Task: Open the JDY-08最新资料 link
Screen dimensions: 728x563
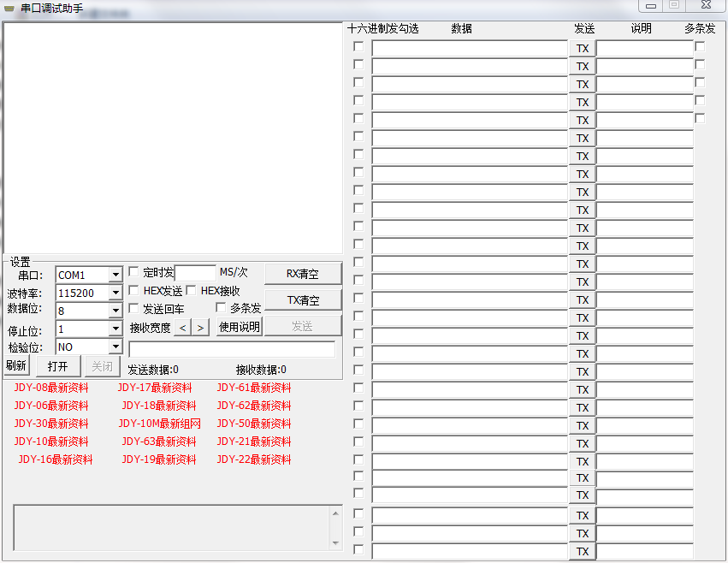Action: 56,387
